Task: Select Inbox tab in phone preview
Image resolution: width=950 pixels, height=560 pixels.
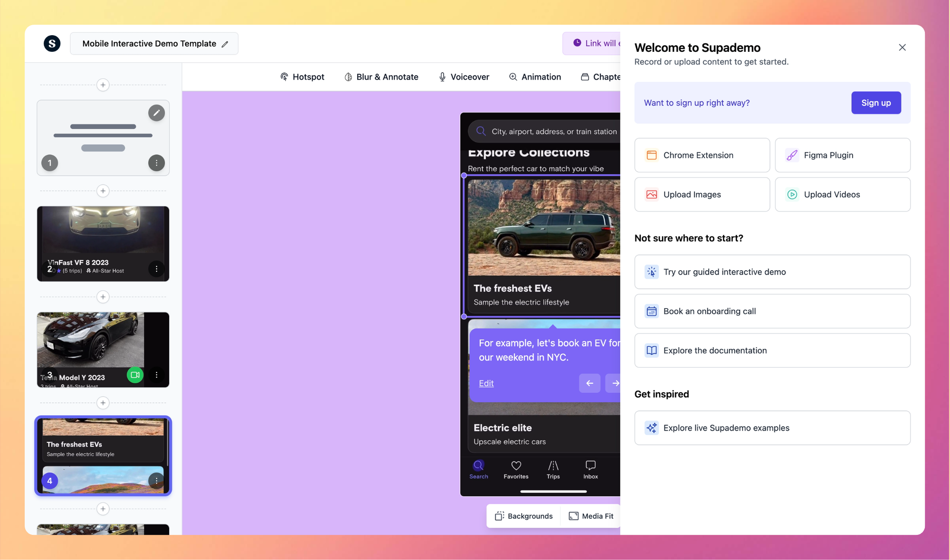Action: pyautogui.click(x=590, y=470)
